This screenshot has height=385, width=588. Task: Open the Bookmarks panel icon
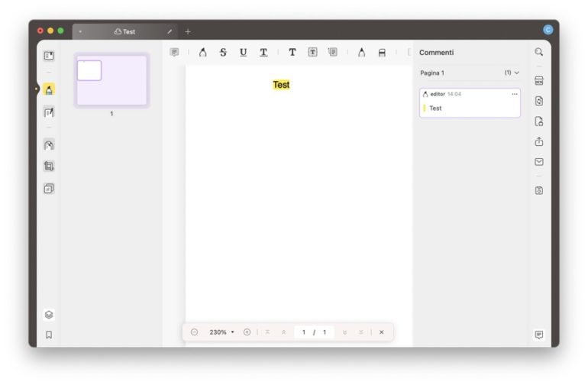click(x=49, y=335)
